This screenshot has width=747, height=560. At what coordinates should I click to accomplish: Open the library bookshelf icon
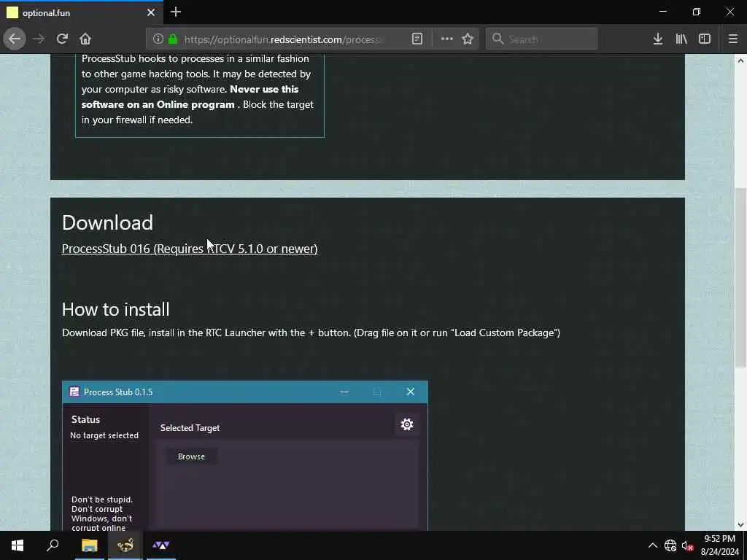pyautogui.click(x=681, y=39)
